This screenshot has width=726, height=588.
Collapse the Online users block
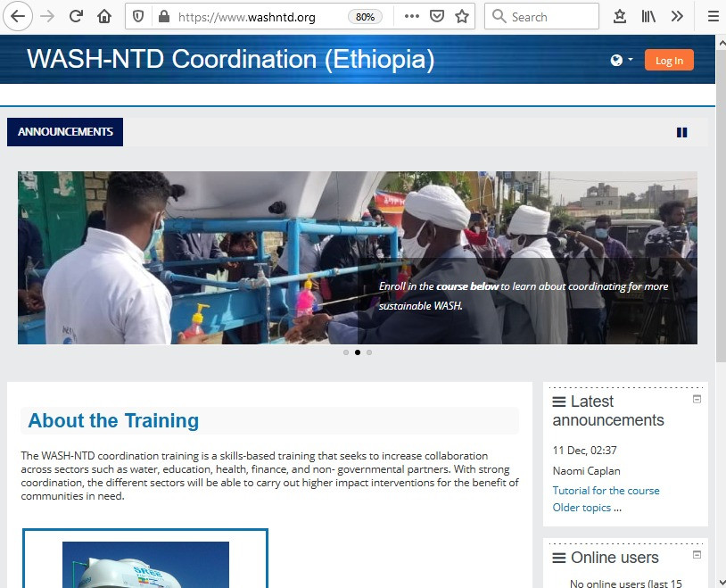(697, 555)
